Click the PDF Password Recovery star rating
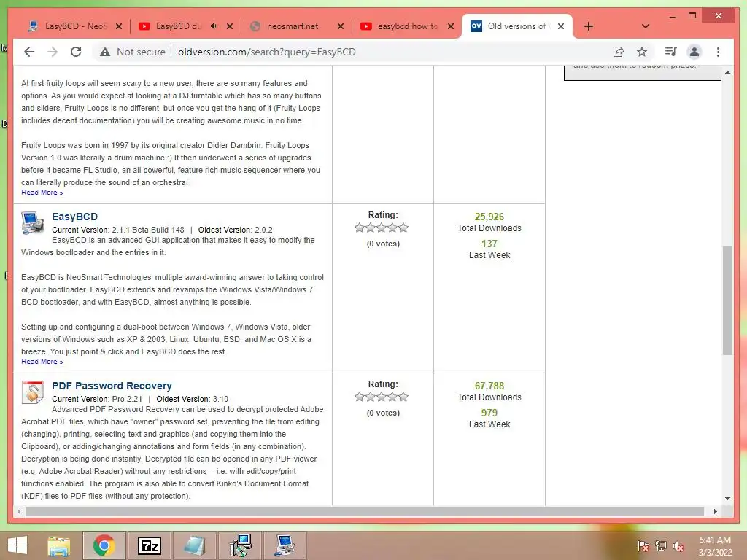 [381, 397]
